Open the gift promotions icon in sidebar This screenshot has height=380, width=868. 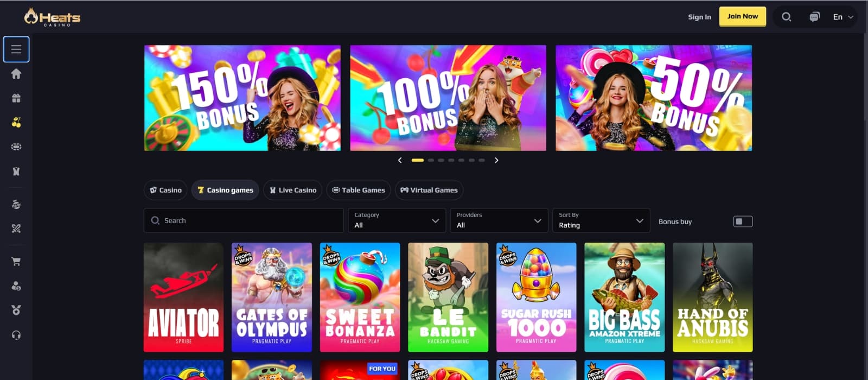pyautogui.click(x=16, y=98)
